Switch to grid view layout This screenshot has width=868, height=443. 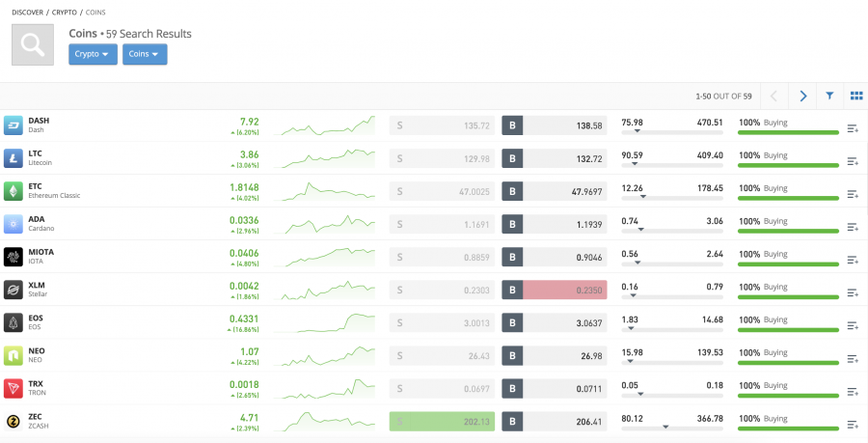pyautogui.click(x=855, y=97)
